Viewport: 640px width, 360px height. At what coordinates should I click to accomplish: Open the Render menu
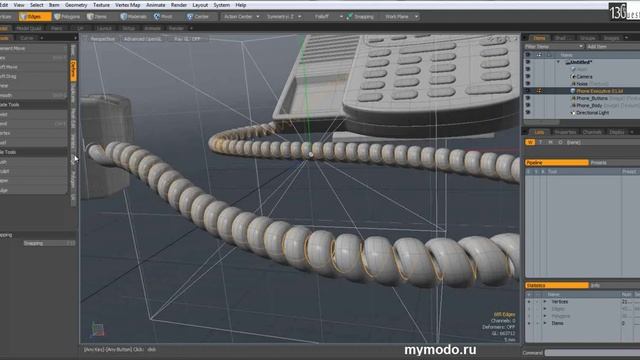pyautogui.click(x=178, y=5)
